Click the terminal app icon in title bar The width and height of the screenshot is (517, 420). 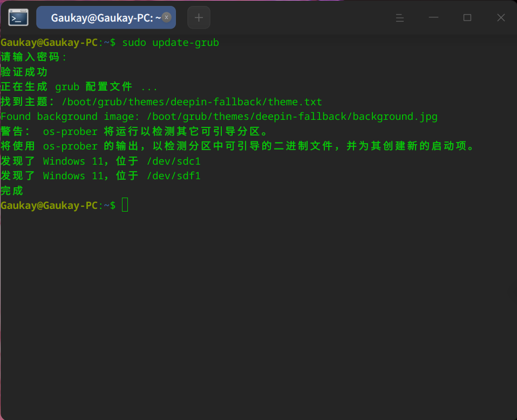[18, 17]
